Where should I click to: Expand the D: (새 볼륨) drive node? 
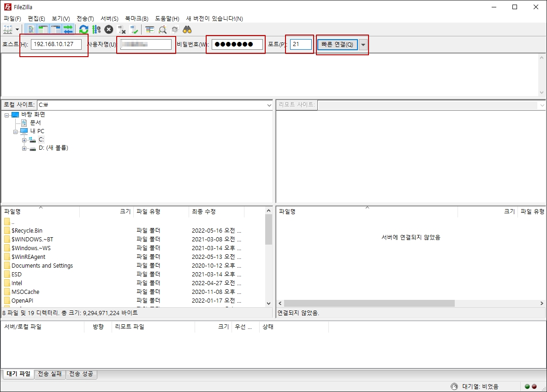coord(24,148)
